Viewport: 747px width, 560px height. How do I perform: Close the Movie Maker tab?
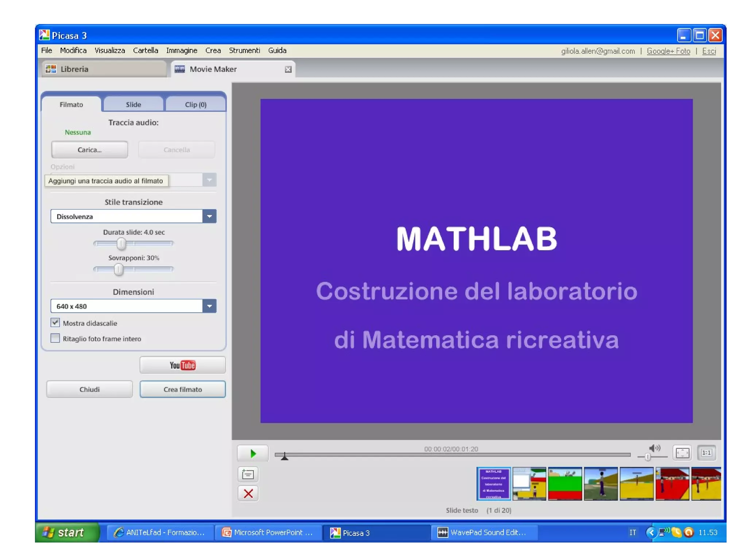[288, 69]
